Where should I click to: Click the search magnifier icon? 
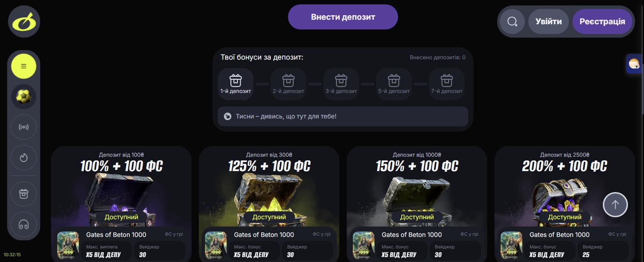512,21
